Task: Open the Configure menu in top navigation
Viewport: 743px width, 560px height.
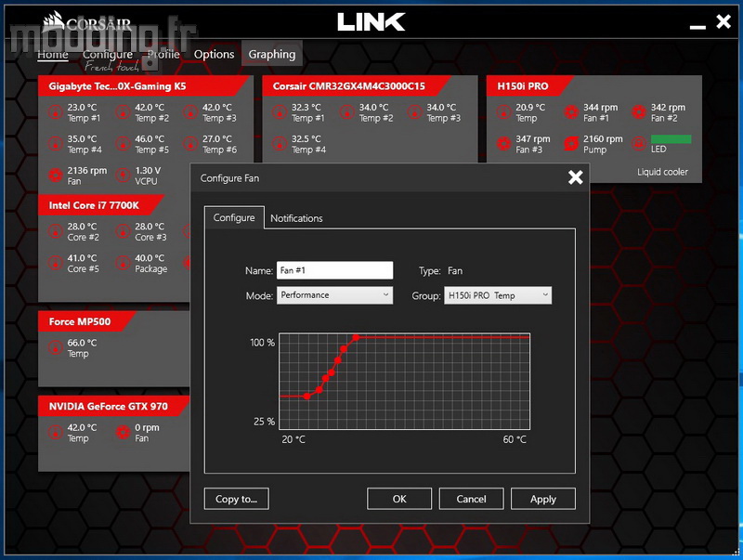Action: pos(108,55)
